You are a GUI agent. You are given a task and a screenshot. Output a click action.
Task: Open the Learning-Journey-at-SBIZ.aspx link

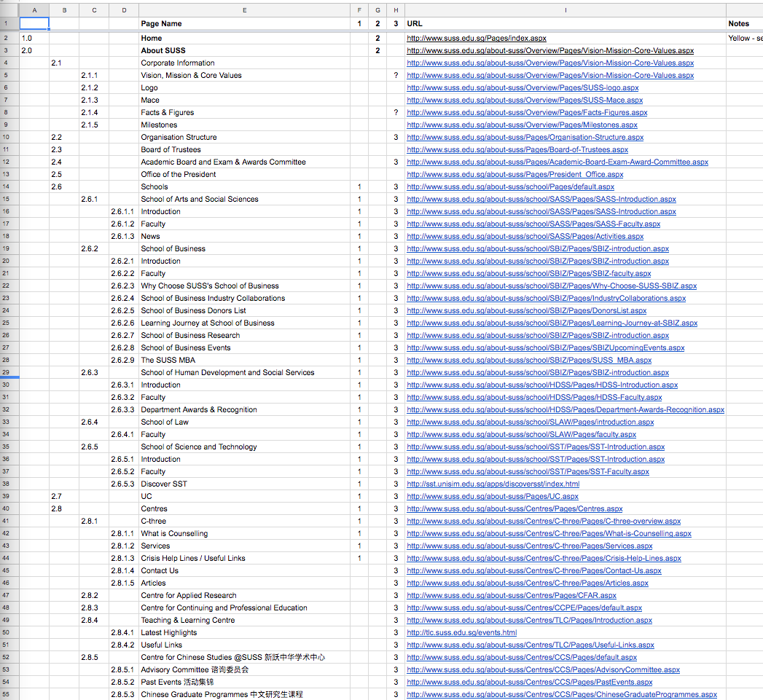[552, 323]
